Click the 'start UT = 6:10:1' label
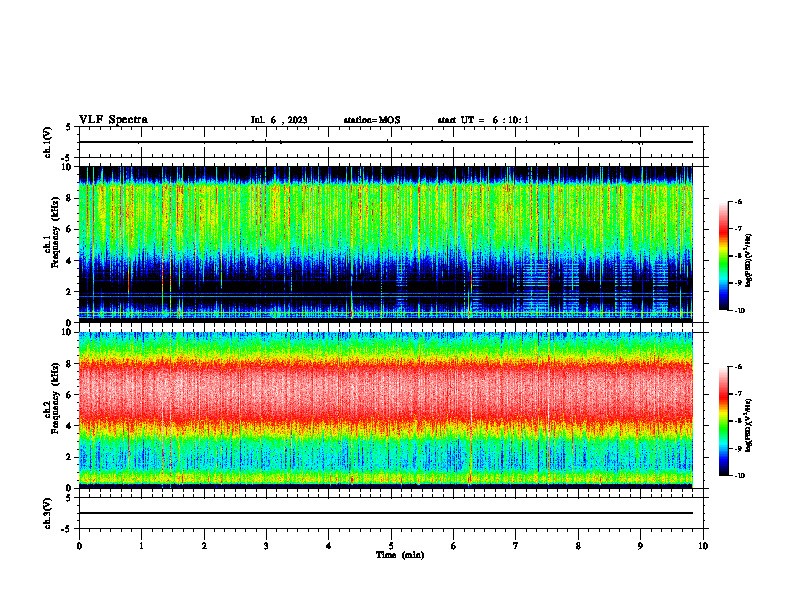Image resolution: width=792 pixels, height=612 pixels. pos(483,120)
